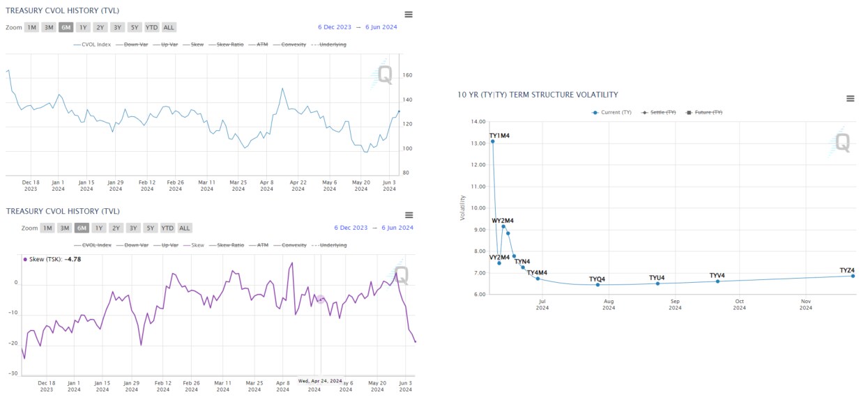Open the hamburger menu on the Skew chart
The height and width of the screenshot is (397, 868).
coord(409,215)
